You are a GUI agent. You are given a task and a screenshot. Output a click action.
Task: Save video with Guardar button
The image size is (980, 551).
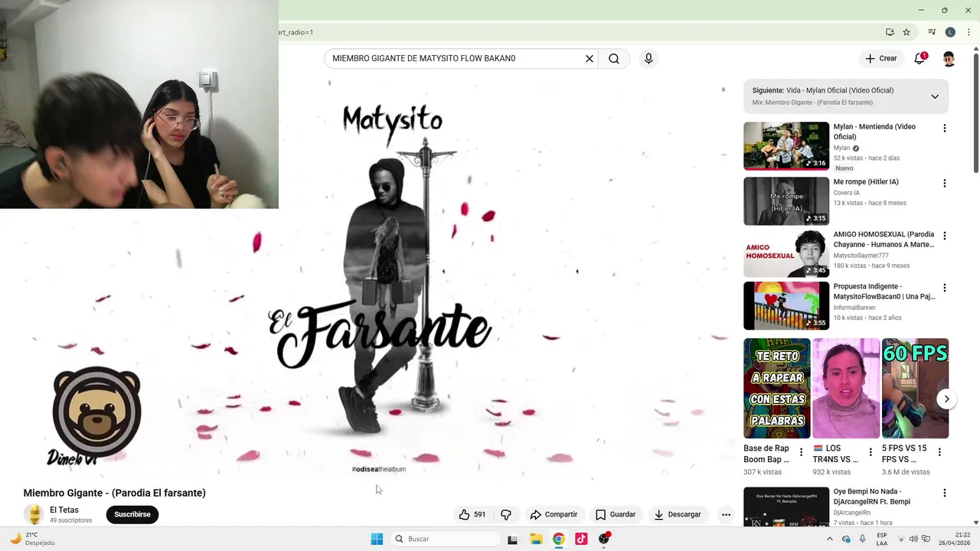616,514
